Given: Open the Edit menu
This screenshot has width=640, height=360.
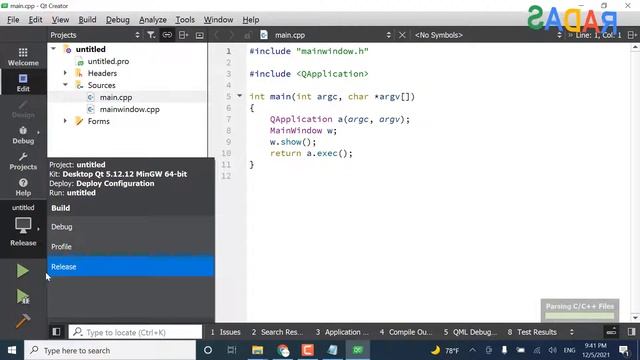Looking at the screenshot, I should (36, 20).
